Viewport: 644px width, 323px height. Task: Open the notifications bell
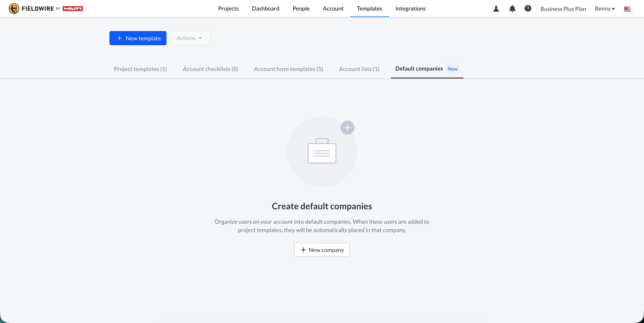point(512,9)
